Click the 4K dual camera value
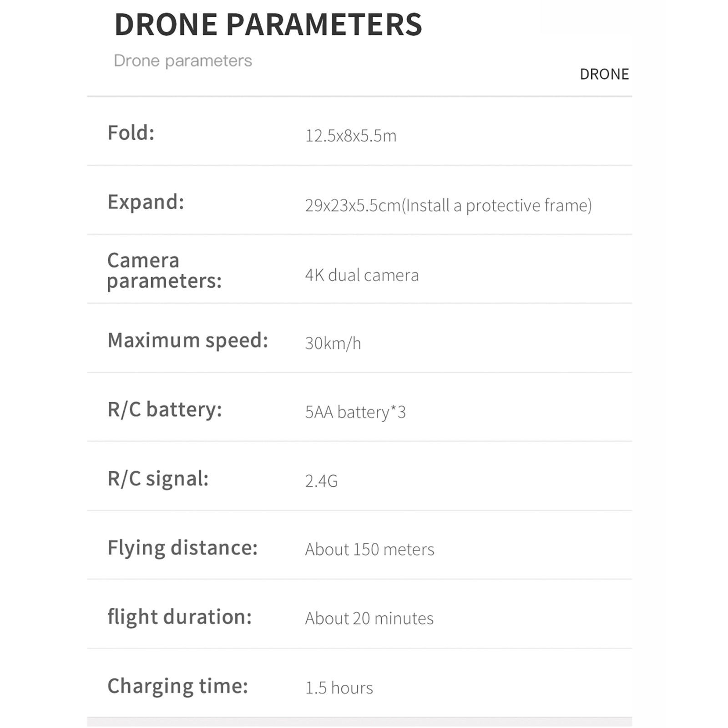This screenshot has width=728, height=728. point(362,275)
